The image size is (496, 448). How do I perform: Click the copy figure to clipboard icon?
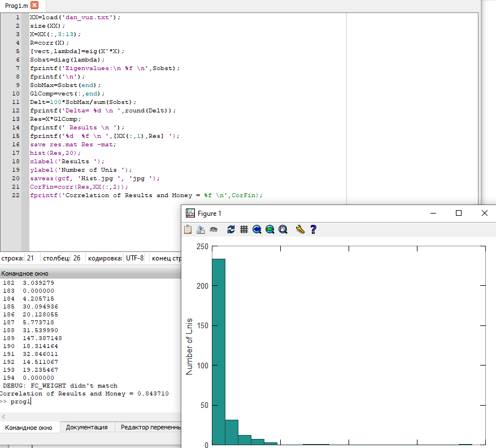point(188,229)
